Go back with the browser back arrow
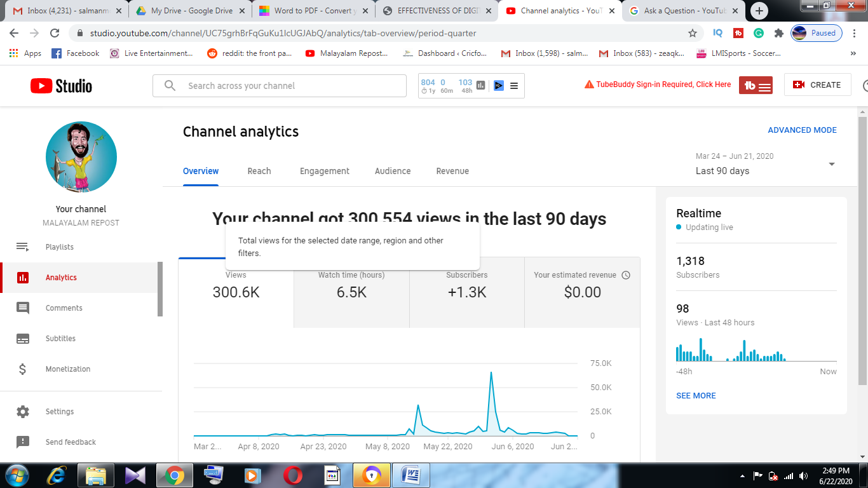 [x=14, y=33]
